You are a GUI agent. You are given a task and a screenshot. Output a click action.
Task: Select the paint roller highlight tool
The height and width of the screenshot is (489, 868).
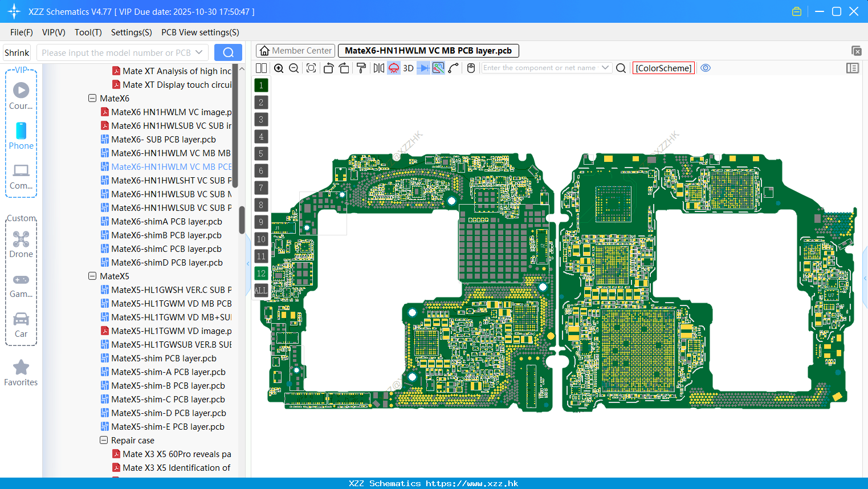click(x=361, y=68)
